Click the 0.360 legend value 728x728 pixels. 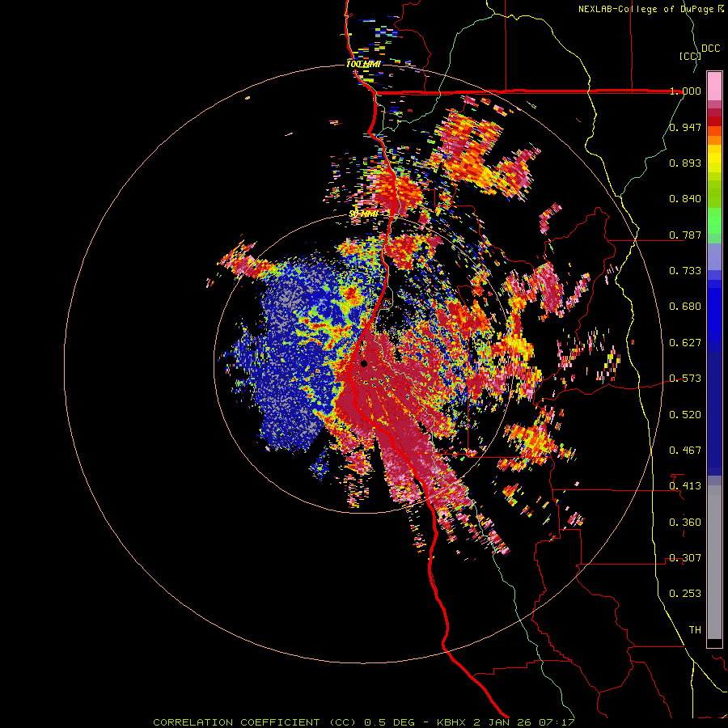pos(685,523)
